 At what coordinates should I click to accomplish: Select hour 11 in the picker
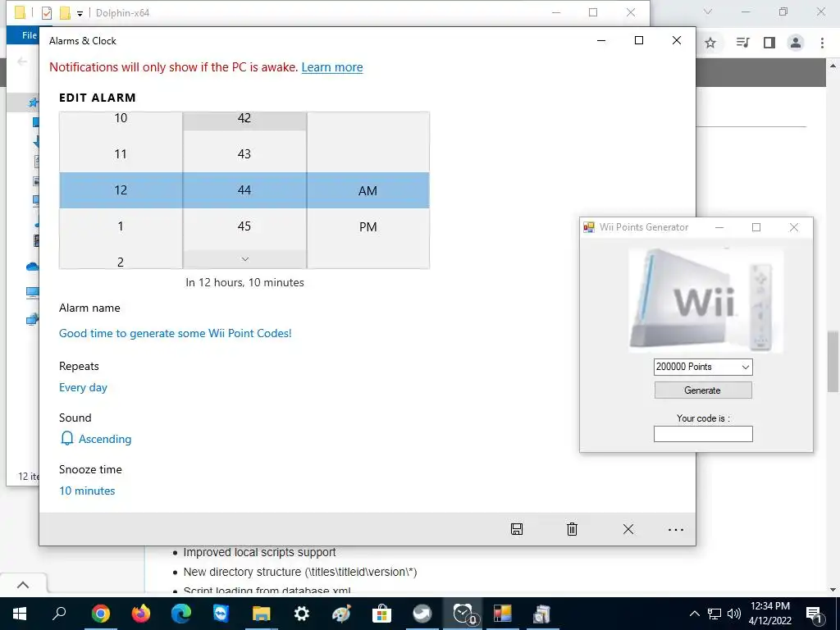coord(121,154)
